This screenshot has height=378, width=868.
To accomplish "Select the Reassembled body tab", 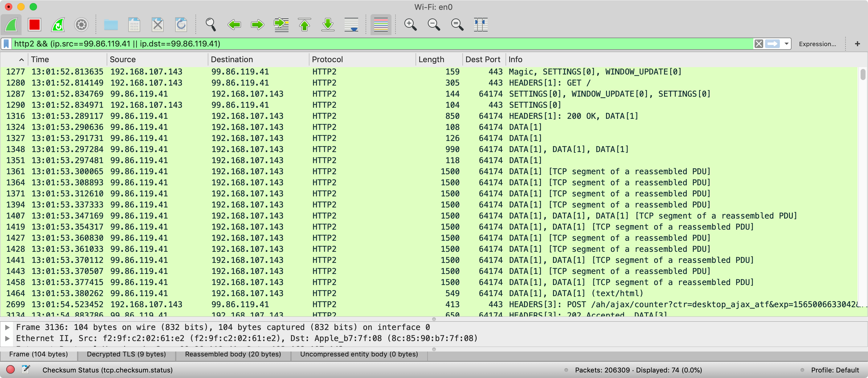I will point(232,354).
